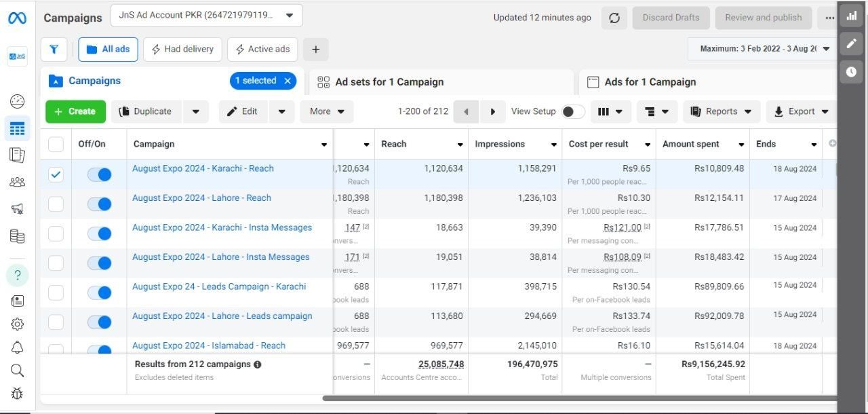Uncheck the Karachi - Reach campaign checkbox
The image size is (868, 414).
click(x=56, y=174)
